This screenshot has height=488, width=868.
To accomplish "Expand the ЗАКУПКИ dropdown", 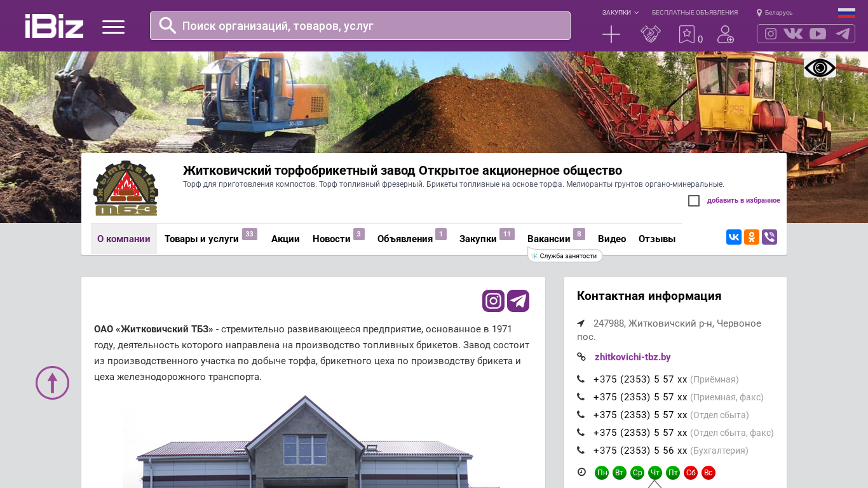I will click(x=620, y=13).
